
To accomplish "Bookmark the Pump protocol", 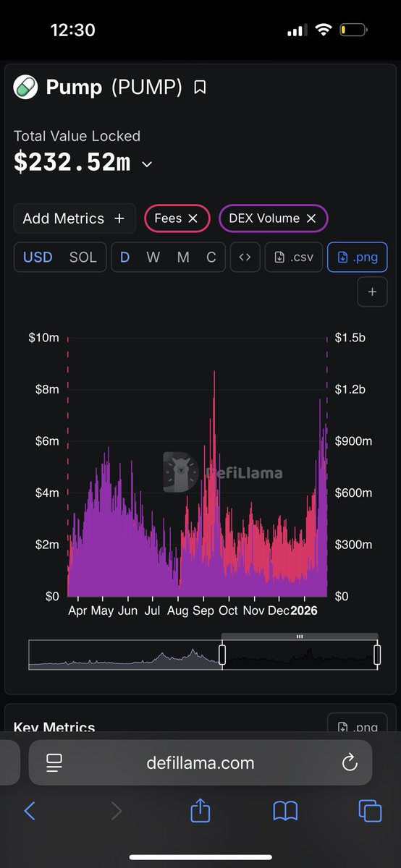I will coord(200,88).
